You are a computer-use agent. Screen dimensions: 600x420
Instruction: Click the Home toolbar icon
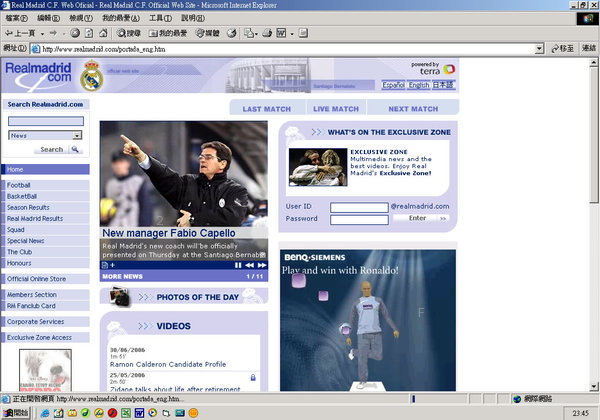tap(103, 33)
